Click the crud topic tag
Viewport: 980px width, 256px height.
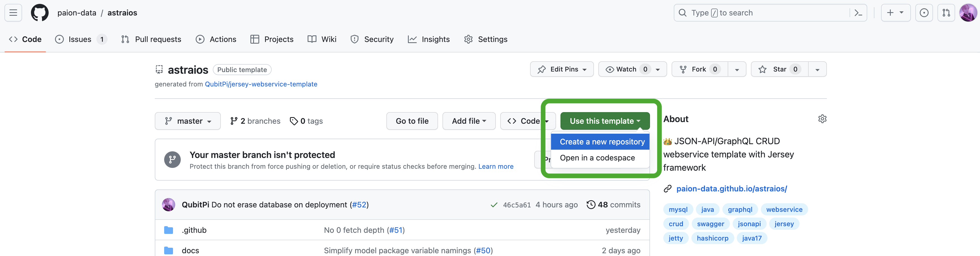[x=676, y=224]
